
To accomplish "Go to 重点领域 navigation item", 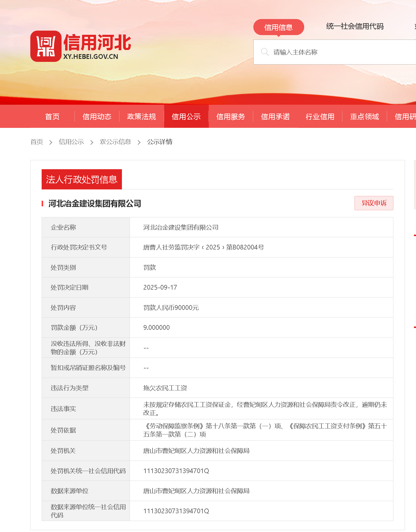I will [x=365, y=117].
